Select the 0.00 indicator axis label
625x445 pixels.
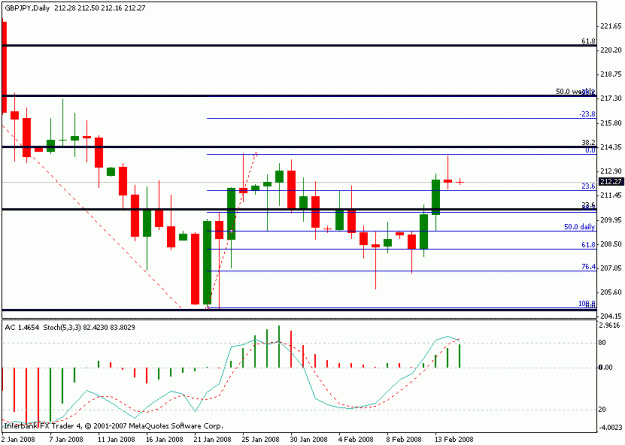pos(606,367)
